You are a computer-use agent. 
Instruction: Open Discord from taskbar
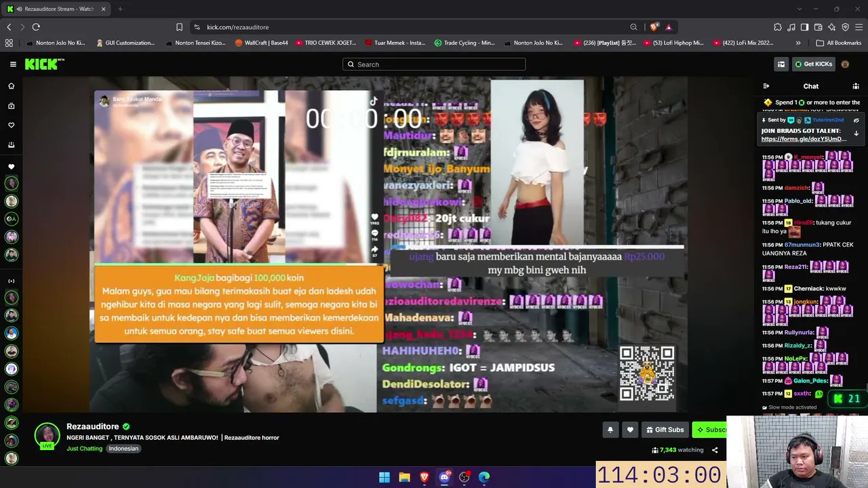[x=444, y=477]
